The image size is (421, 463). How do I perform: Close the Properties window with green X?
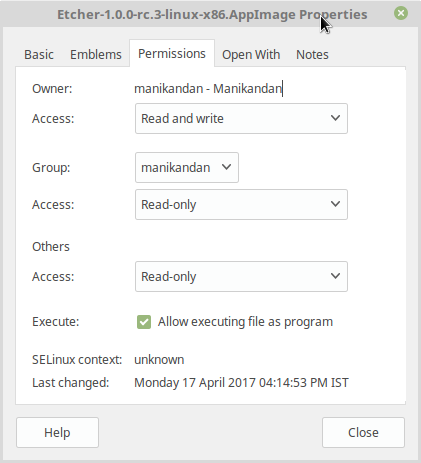point(401,13)
